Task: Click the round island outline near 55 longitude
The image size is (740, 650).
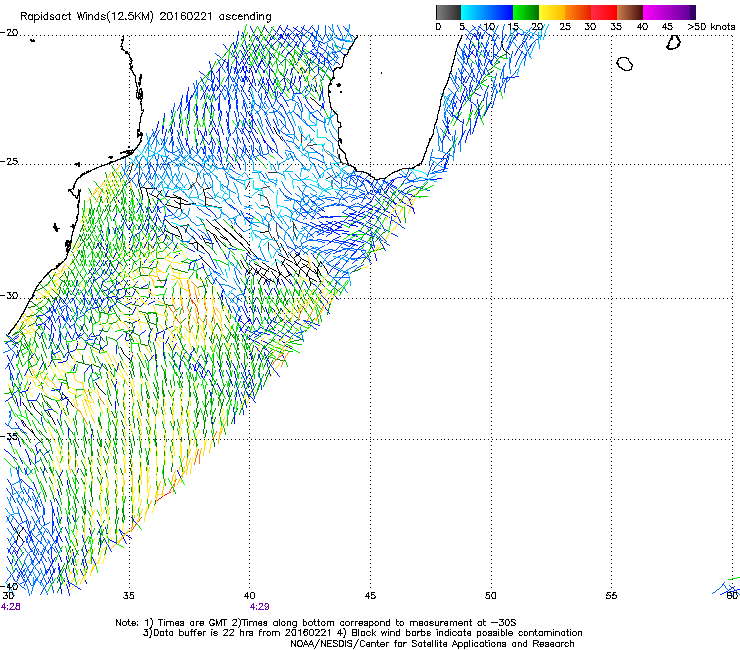Action: tap(624, 64)
